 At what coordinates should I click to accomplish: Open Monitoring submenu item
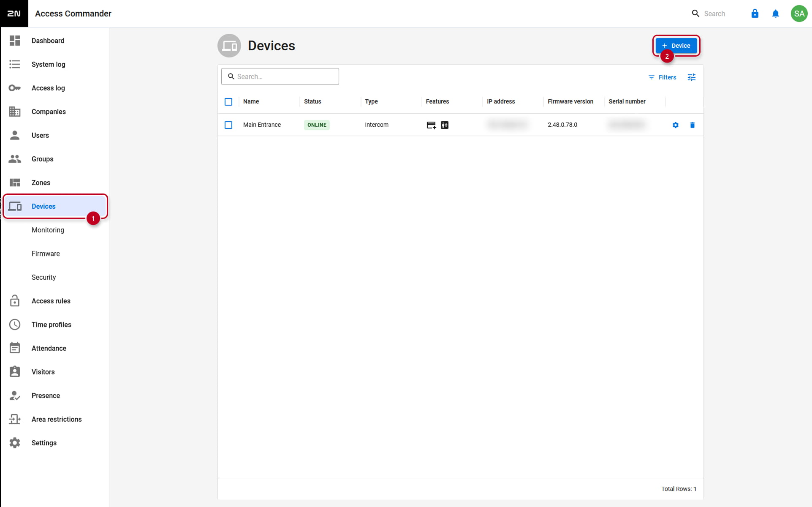[48, 230]
